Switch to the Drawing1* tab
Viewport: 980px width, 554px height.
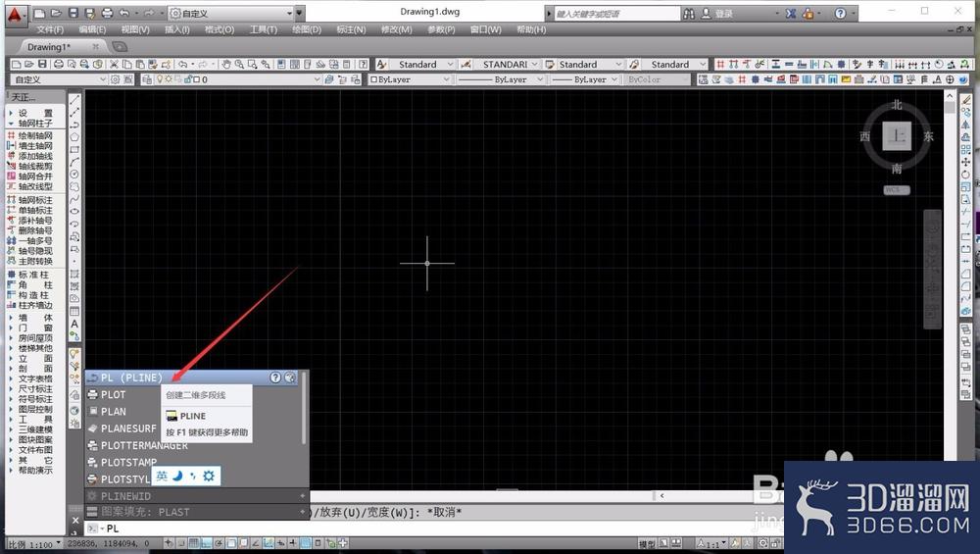click(x=49, y=47)
